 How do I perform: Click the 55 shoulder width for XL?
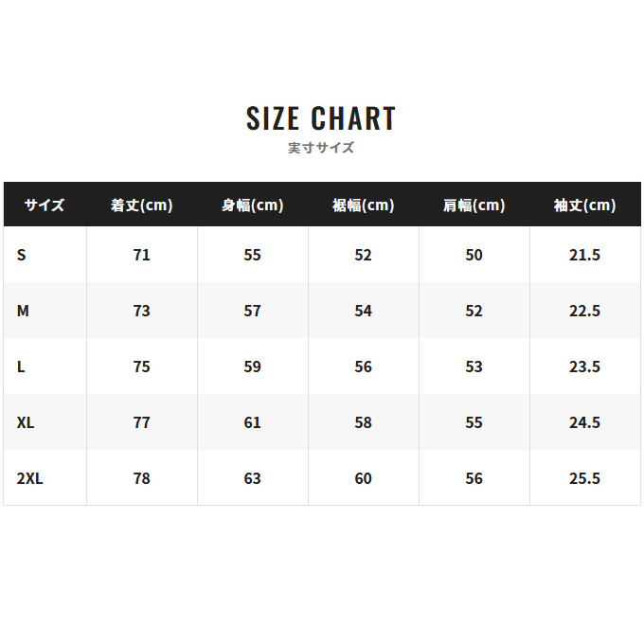tap(474, 422)
